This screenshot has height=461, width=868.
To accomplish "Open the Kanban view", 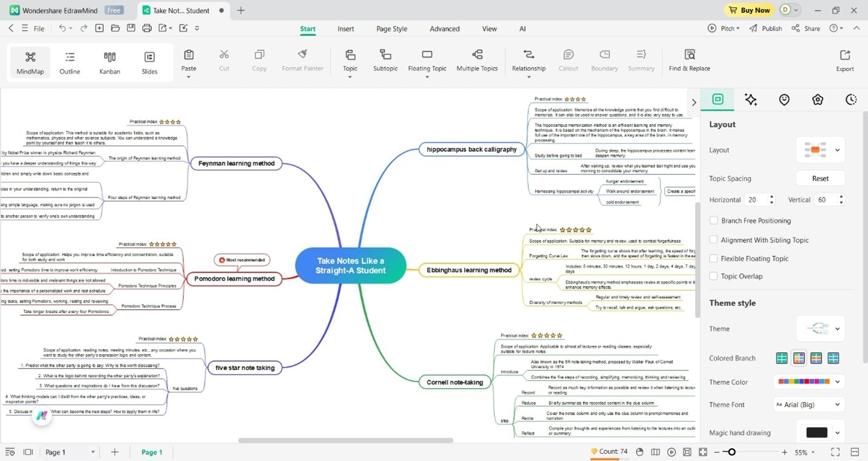I will click(109, 61).
